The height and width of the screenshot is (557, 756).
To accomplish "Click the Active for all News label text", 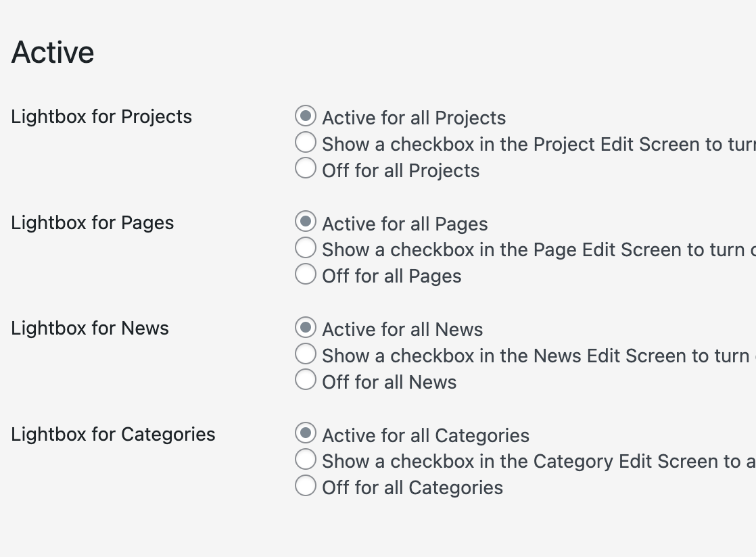I will click(x=402, y=329).
